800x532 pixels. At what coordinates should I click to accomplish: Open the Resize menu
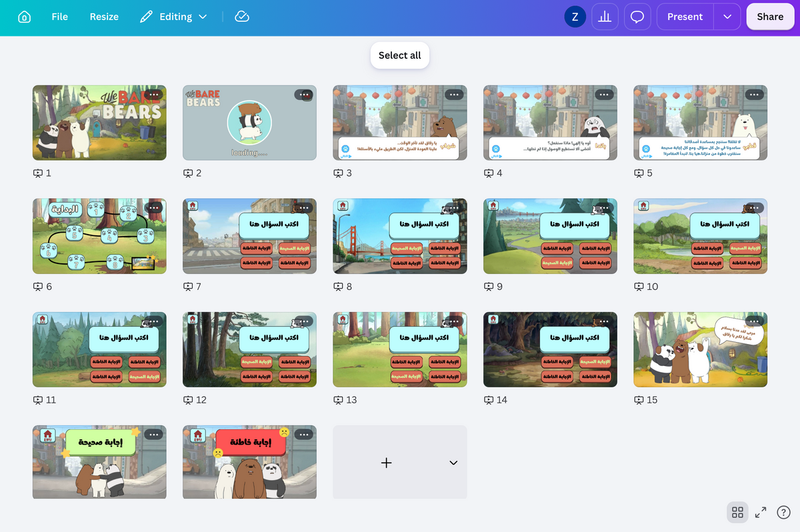pos(104,17)
